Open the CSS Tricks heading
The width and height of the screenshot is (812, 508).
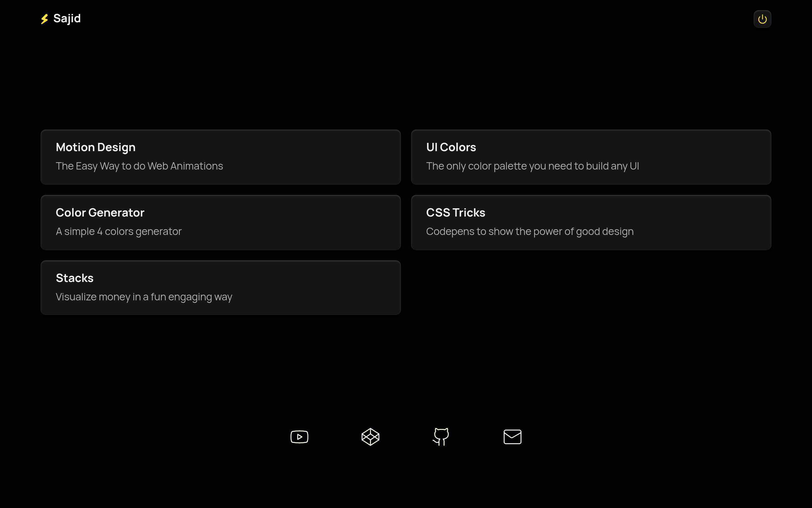click(x=456, y=213)
